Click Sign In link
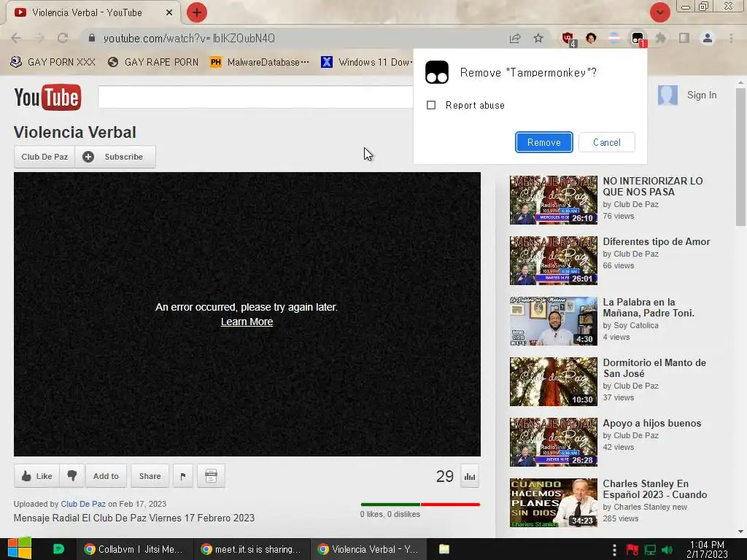The height and width of the screenshot is (560, 747). [x=701, y=95]
